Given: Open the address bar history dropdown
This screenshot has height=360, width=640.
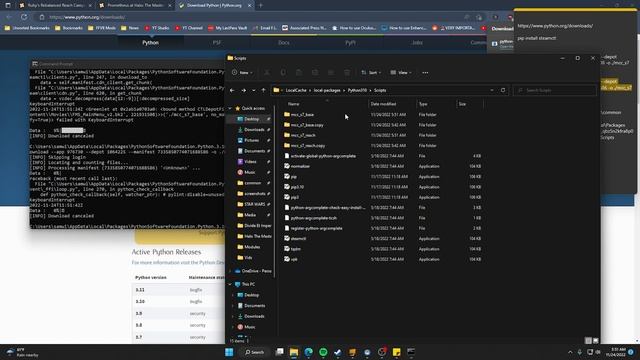Looking at the screenshot, I should point(492,90).
